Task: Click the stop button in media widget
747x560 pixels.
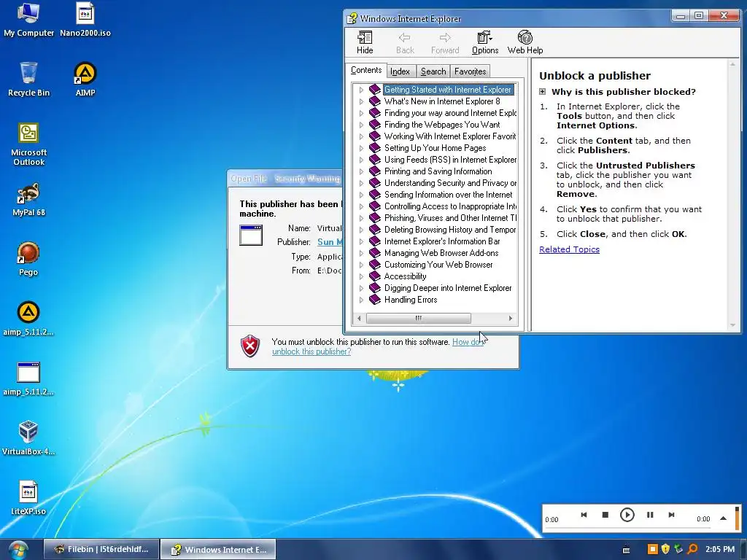Action: (x=605, y=515)
